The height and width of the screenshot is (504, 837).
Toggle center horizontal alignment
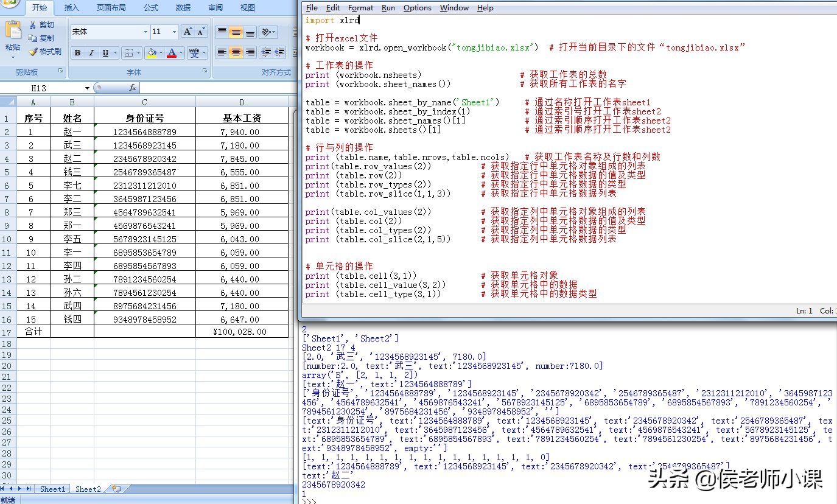[x=236, y=52]
